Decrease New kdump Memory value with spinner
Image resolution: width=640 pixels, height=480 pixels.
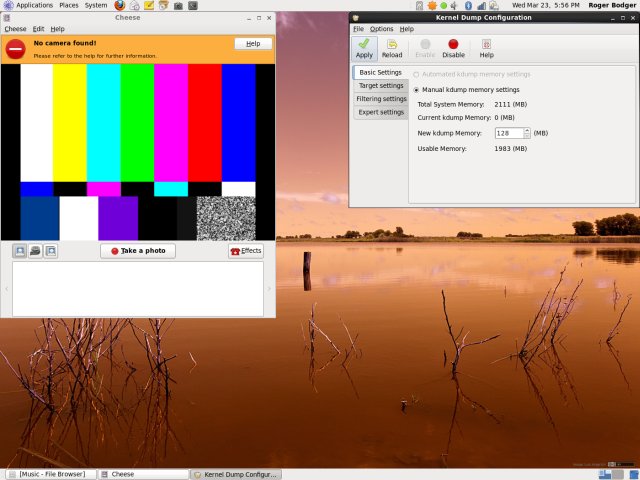point(527,136)
